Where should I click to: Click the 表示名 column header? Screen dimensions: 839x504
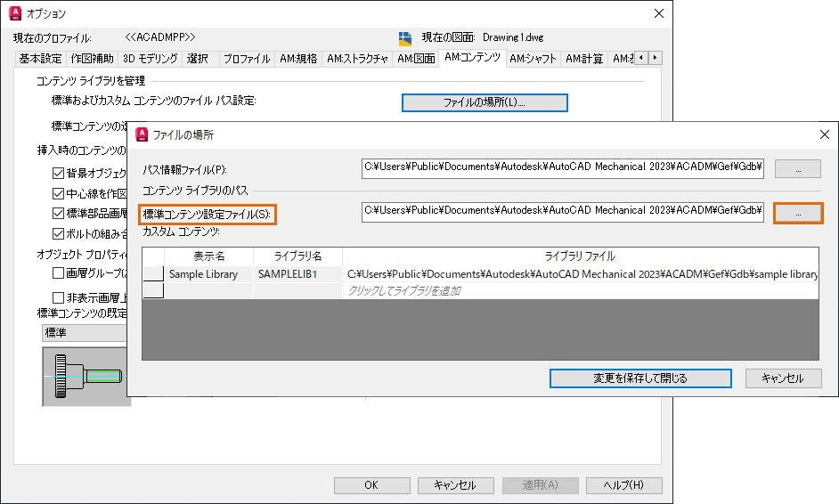click(208, 256)
